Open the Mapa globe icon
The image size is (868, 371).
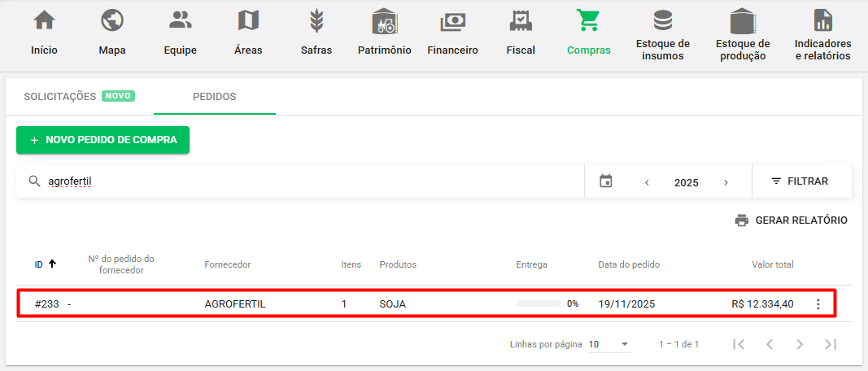click(x=111, y=20)
